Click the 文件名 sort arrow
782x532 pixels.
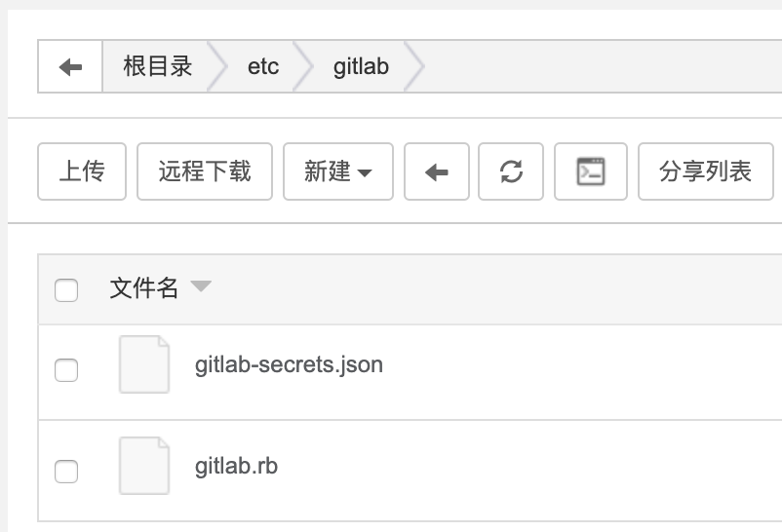[201, 287]
